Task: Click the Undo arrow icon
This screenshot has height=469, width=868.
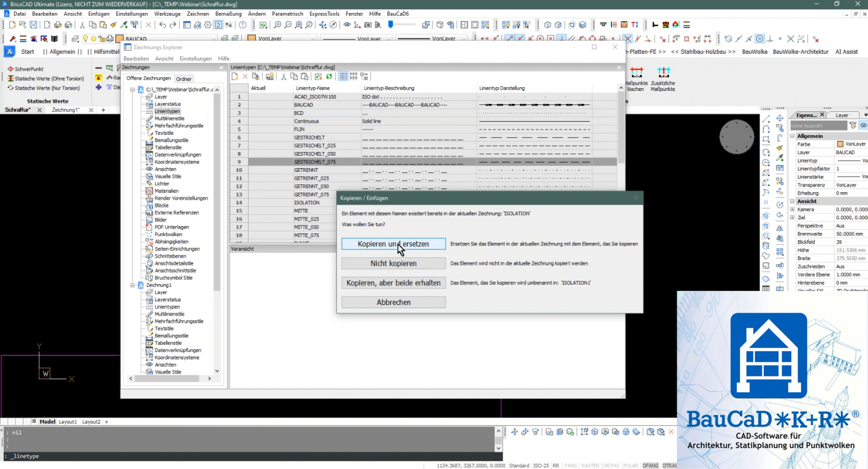Action: [162, 25]
